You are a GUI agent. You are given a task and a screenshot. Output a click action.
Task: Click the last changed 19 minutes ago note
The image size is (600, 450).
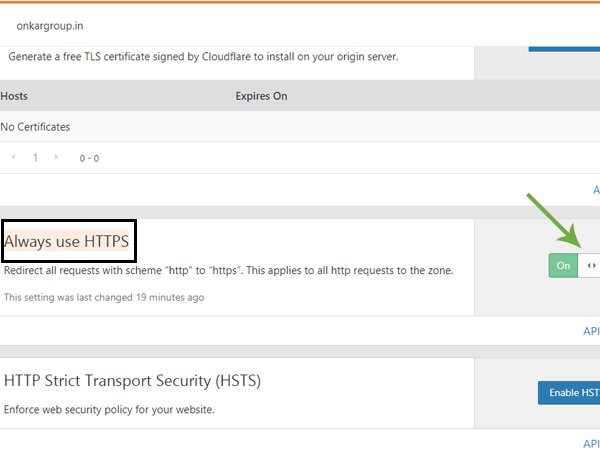tap(104, 297)
